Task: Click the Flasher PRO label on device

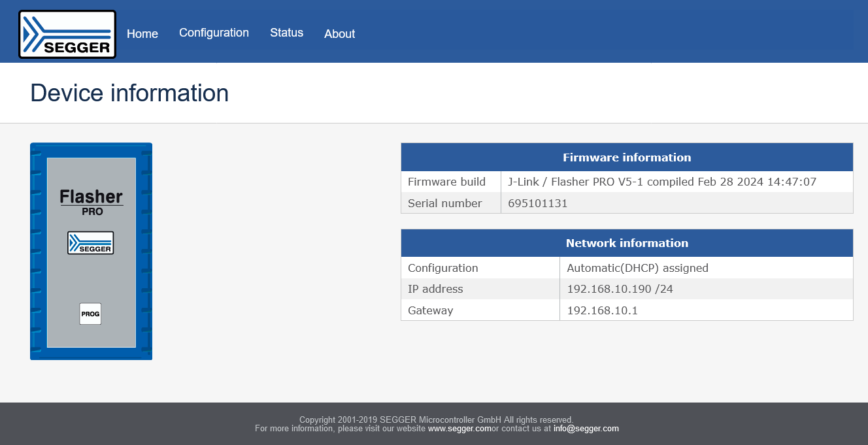Action: tap(92, 203)
